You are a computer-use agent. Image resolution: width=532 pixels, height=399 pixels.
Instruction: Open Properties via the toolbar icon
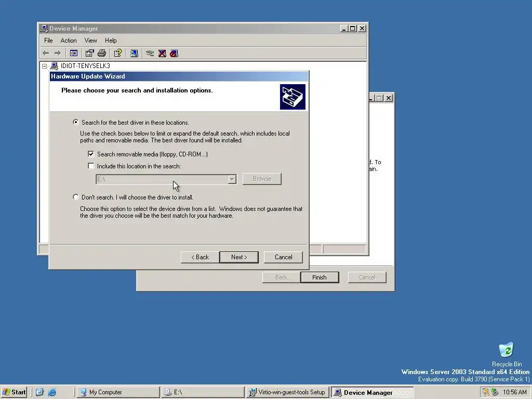[89, 54]
